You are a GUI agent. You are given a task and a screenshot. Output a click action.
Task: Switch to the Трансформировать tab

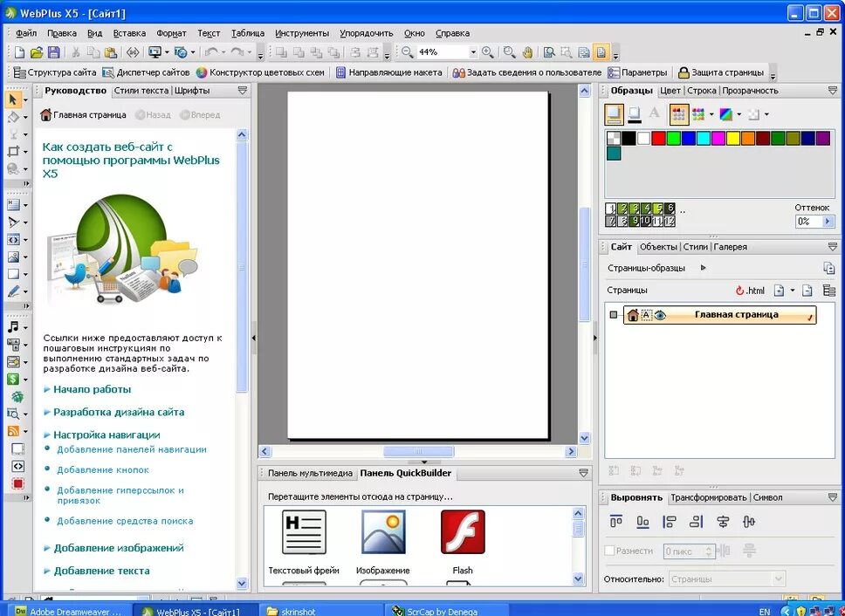pos(709,497)
